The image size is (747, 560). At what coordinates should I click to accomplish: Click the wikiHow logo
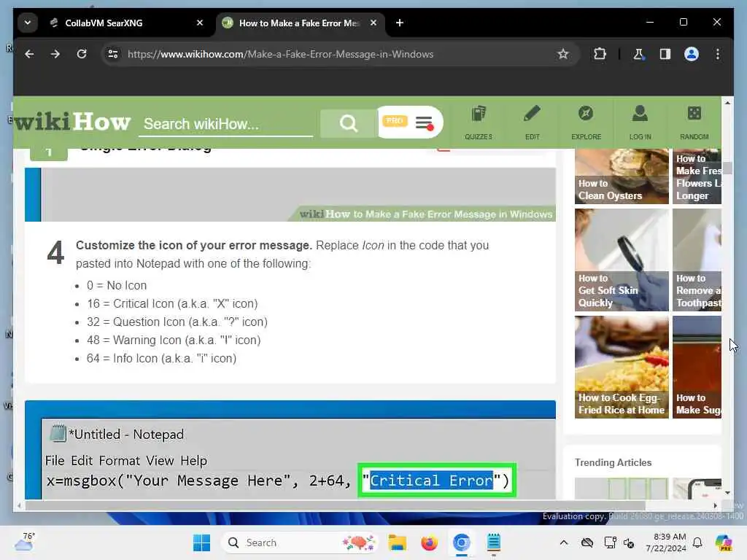pyautogui.click(x=72, y=122)
